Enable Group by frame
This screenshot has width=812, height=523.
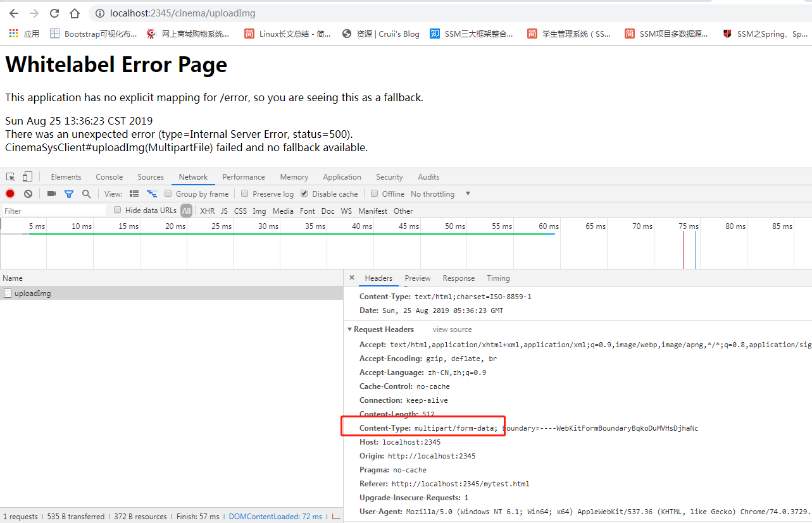click(168, 194)
